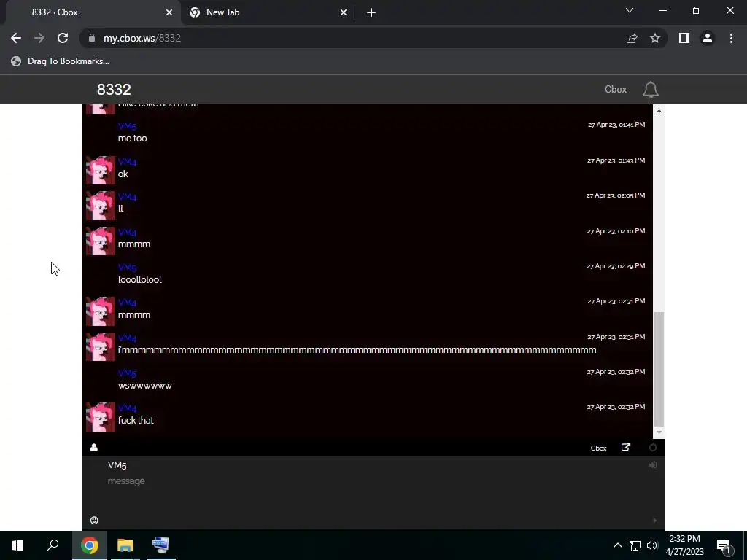Click the chat scrollbar thumb
747x560 pixels.
coord(659,368)
